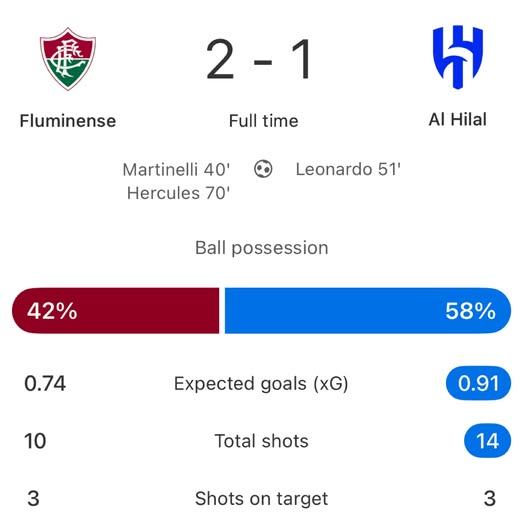Screen dimensions: 526x526
Task: Select the 2 - 1 final score
Action: point(259,59)
